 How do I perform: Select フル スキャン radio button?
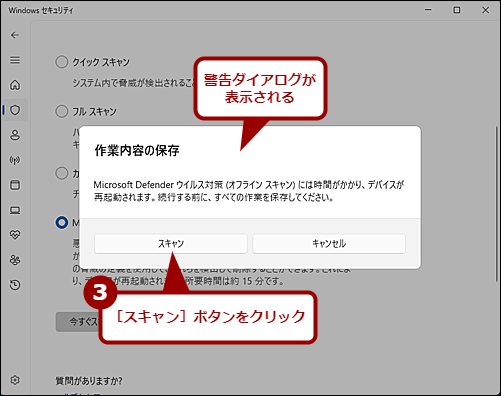click(x=62, y=111)
